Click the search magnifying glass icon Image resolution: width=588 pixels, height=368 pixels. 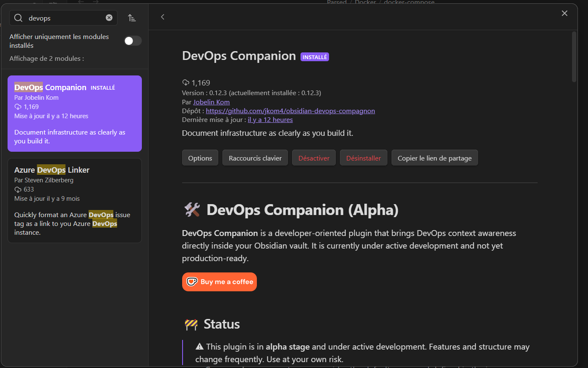tap(18, 18)
